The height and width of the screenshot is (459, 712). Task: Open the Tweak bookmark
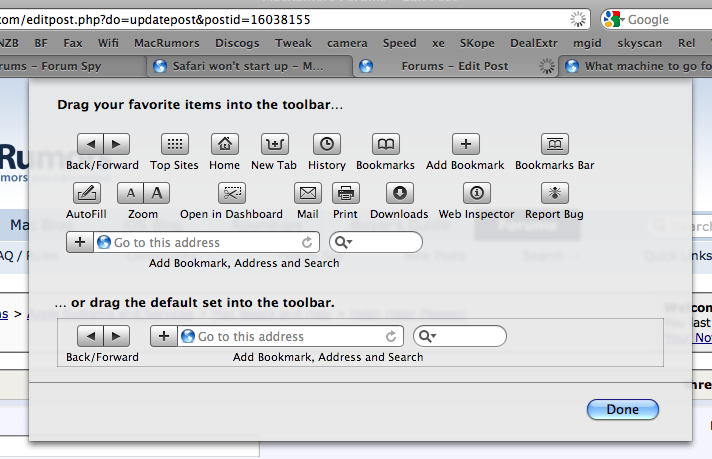[293, 43]
